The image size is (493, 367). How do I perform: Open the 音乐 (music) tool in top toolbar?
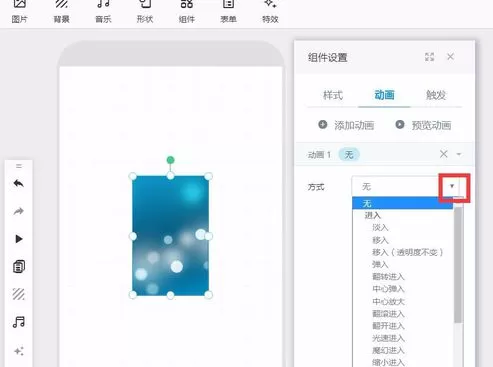click(x=103, y=12)
